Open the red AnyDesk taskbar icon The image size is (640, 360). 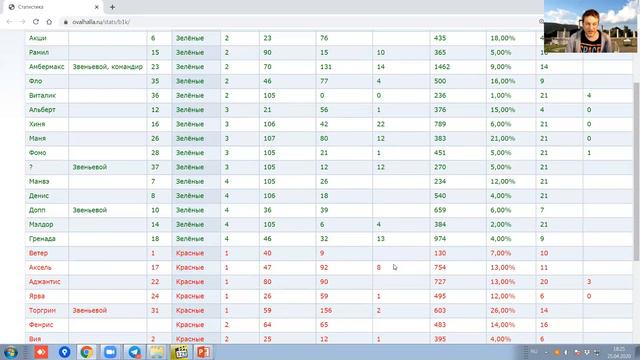pyautogui.click(x=41, y=352)
